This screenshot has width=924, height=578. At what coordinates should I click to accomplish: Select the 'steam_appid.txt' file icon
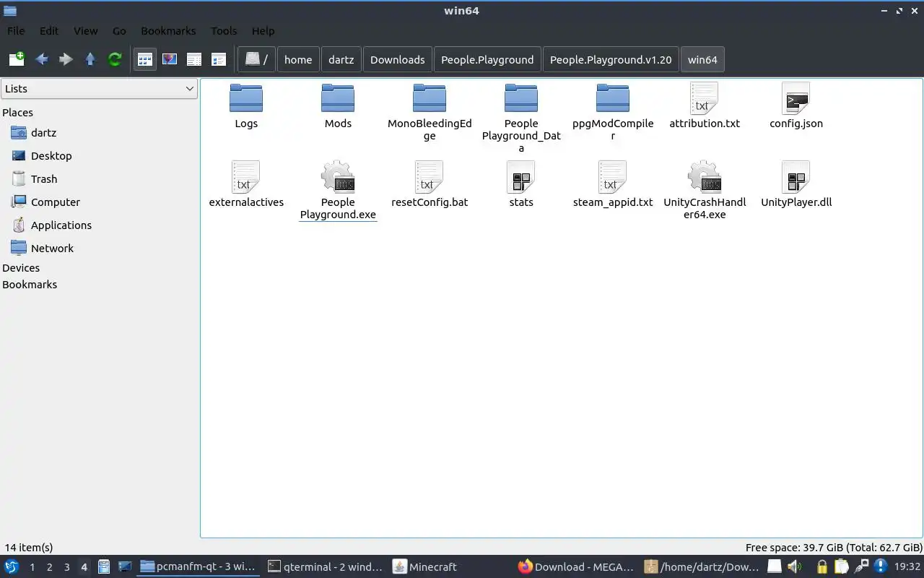613,176
